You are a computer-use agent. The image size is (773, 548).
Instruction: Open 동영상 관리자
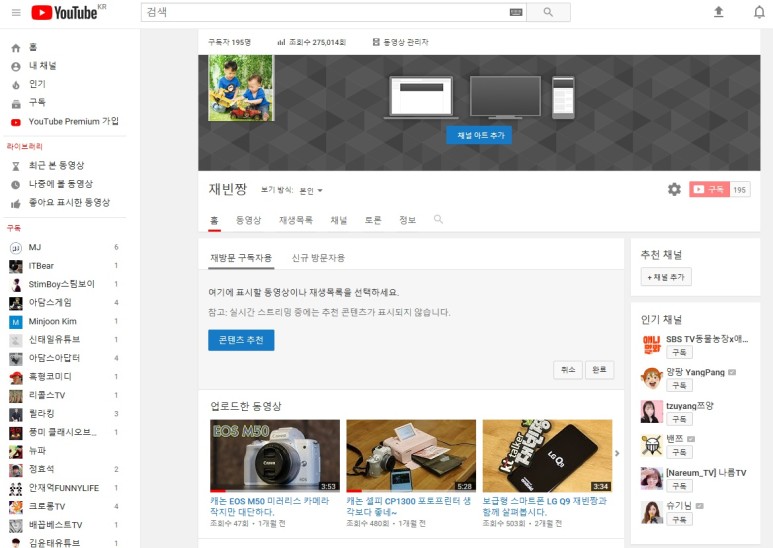[x=400, y=42]
